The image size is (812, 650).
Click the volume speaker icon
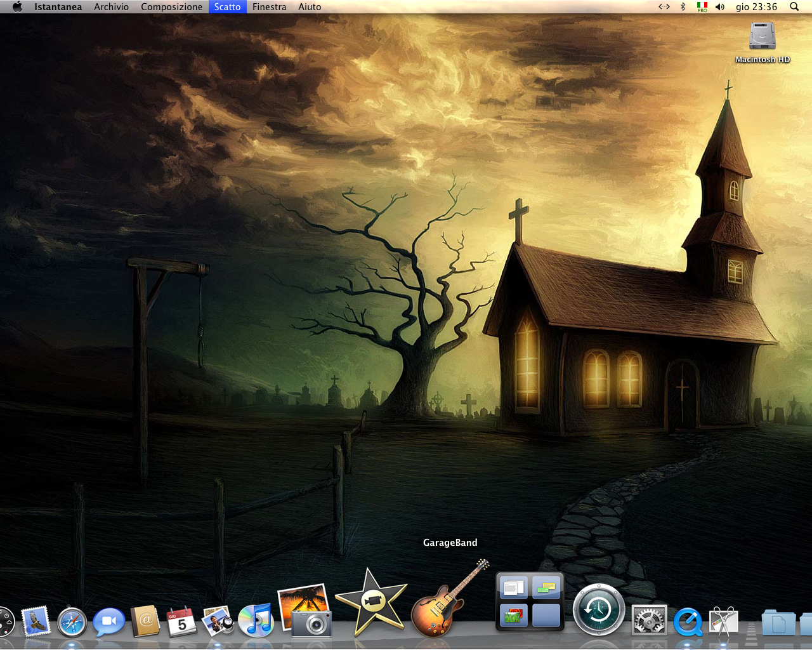(720, 7)
